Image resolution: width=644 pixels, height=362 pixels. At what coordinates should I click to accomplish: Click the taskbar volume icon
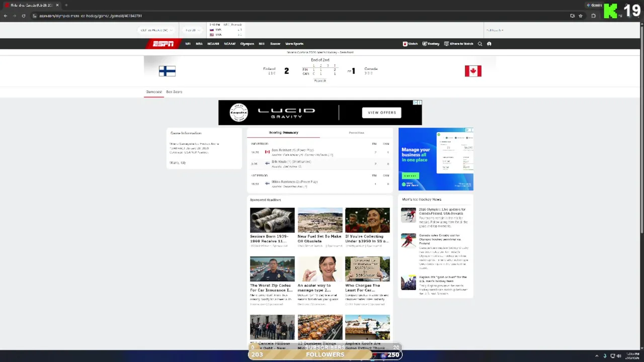(x=619, y=356)
